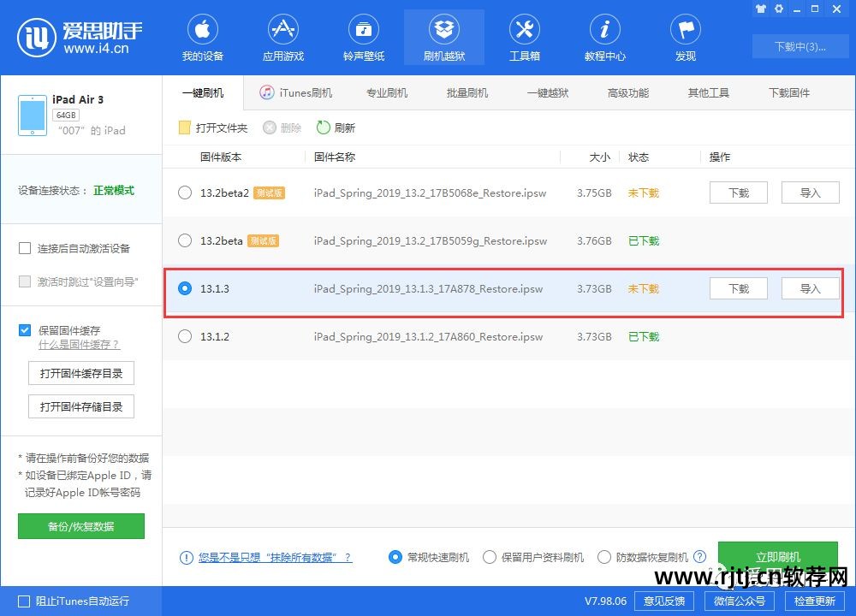Click the help question mark beside 防数据恢复刷机

tap(699, 557)
